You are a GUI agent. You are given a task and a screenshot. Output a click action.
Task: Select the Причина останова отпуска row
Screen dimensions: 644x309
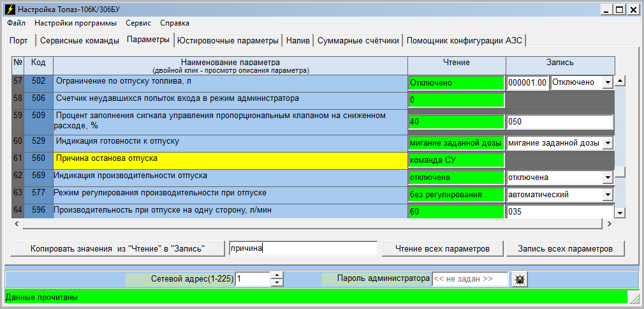pyautogui.click(x=230, y=160)
